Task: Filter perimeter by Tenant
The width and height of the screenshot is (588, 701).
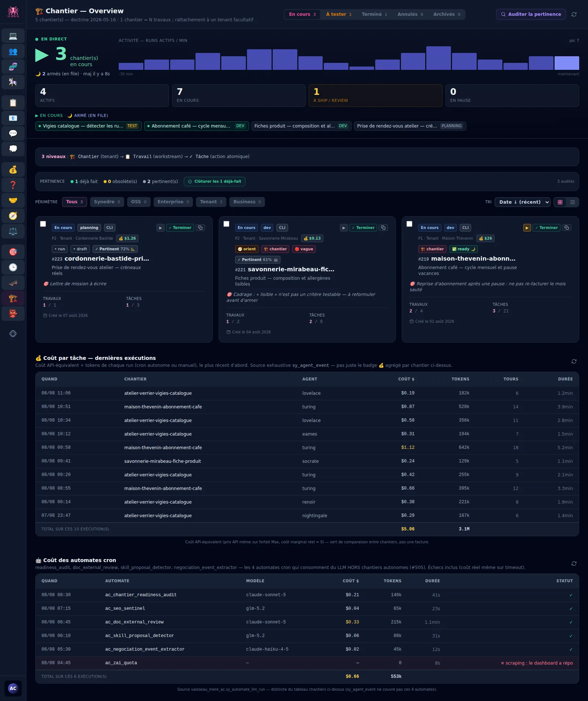Action: 211,202
